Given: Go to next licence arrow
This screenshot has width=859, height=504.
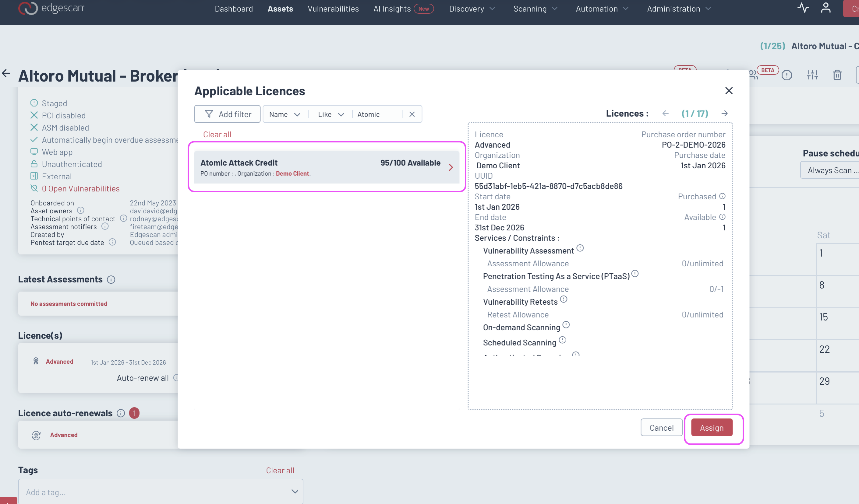Looking at the screenshot, I should [x=725, y=114].
